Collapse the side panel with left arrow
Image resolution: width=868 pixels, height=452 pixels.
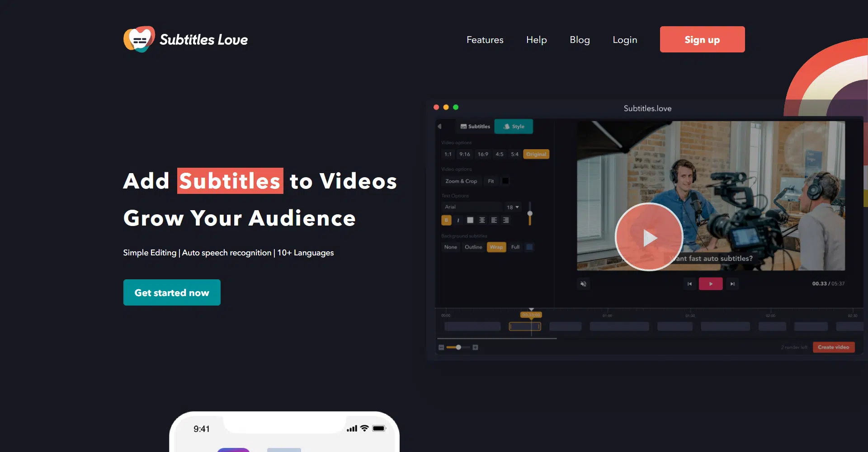coord(439,127)
